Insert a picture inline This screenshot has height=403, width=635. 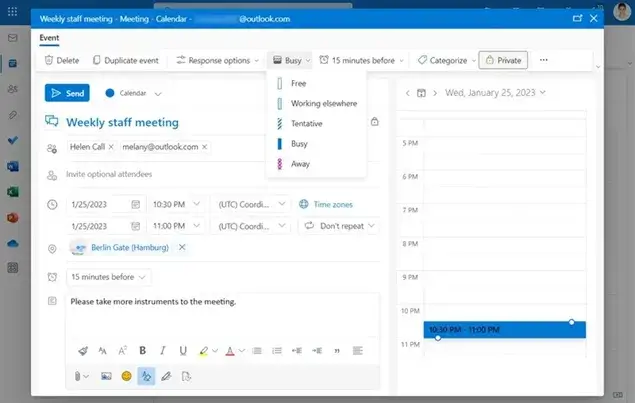[106, 376]
